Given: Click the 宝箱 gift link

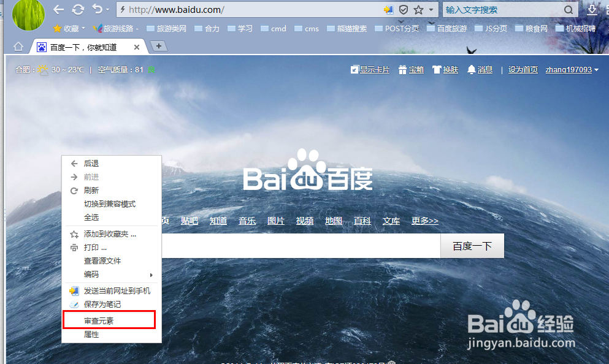Looking at the screenshot, I should (x=412, y=70).
